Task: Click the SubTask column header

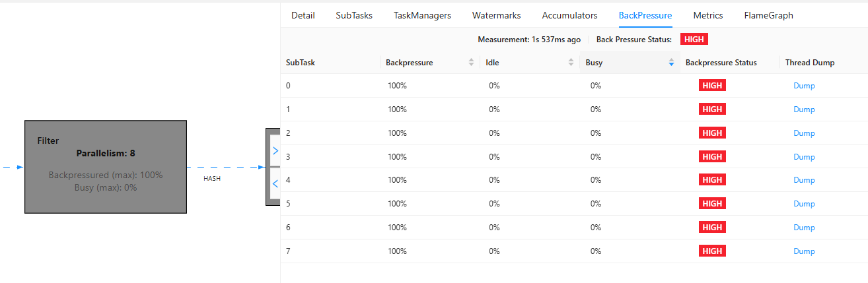Action: pyautogui.click(x=300, y=63)
